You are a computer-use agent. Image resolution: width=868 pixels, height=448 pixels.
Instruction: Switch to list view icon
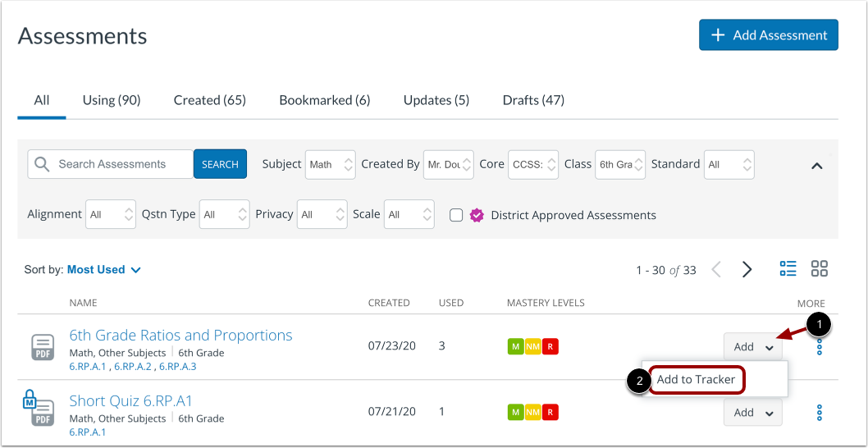point(788,269)
